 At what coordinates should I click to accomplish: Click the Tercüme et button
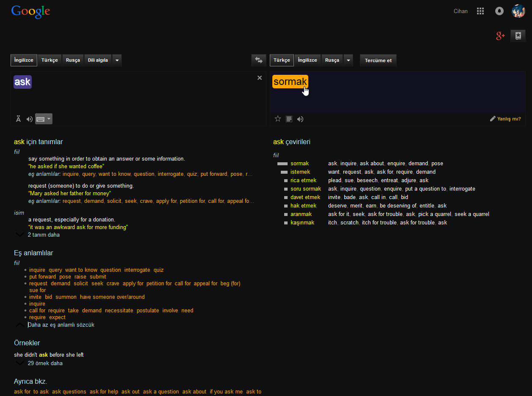pyautogui.click(x=378, y=60)
